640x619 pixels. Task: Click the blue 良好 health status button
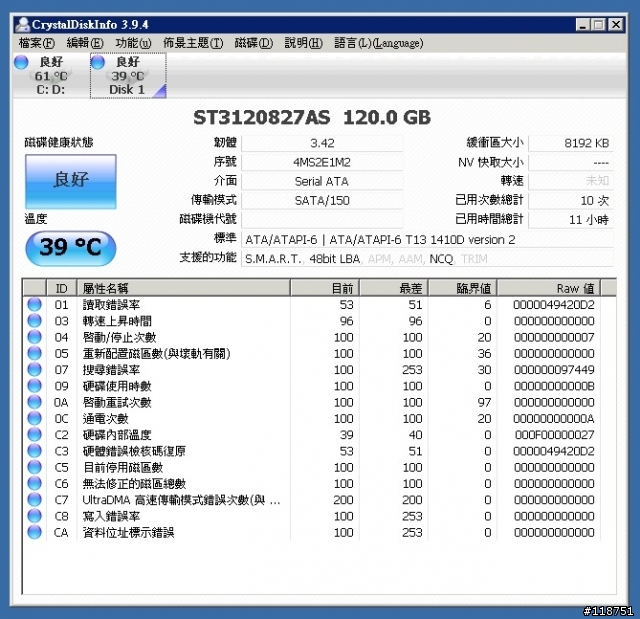point(71,182)
